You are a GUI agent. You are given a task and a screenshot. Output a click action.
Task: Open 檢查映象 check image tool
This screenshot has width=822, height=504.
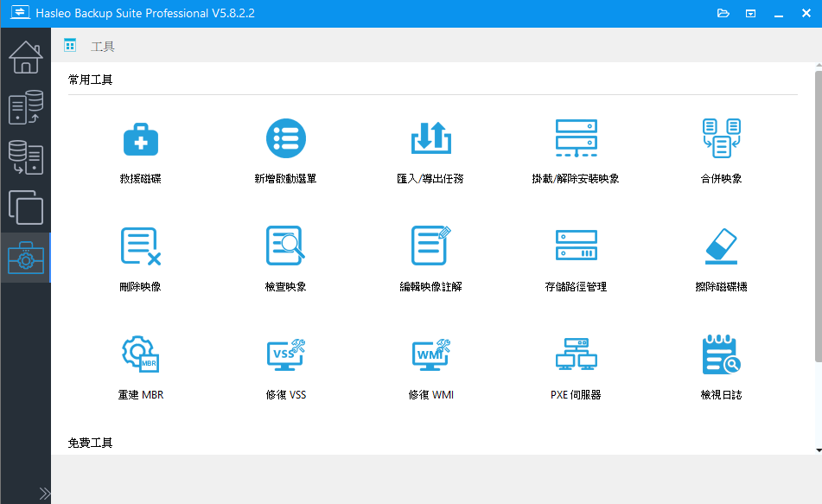tap(286, 260)
